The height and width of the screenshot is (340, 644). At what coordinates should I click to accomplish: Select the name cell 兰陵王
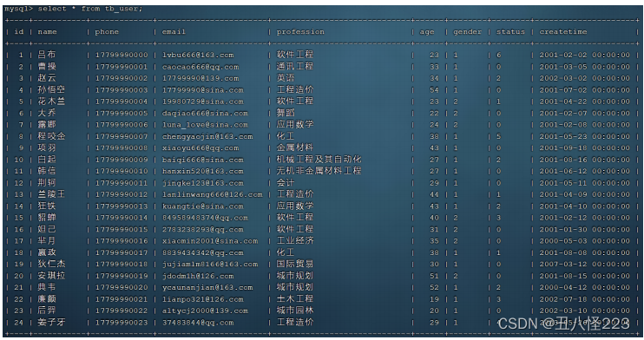(x=51, y=194)
